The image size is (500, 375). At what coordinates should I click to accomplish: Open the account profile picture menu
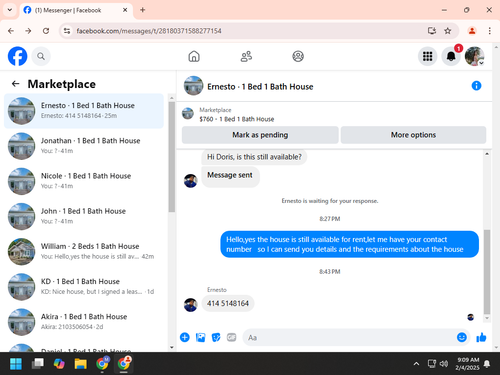[474, 56]
